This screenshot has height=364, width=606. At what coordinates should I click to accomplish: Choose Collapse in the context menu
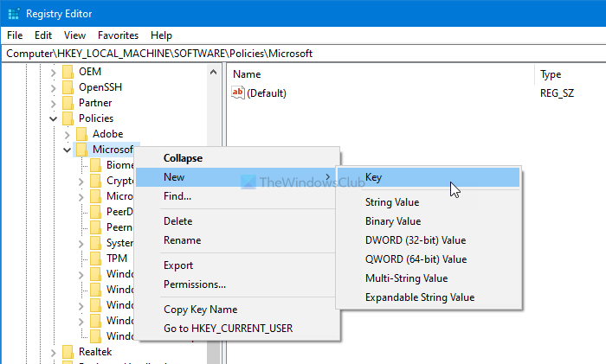237,158
